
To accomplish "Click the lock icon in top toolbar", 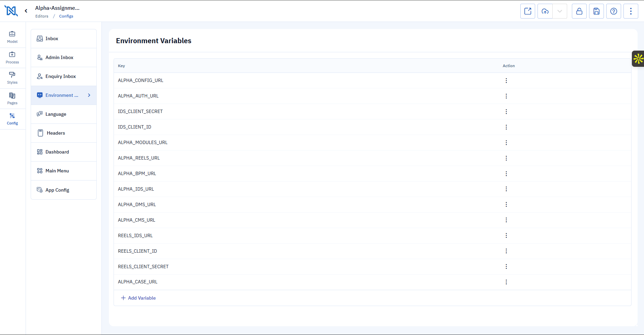I will [579, 11].
